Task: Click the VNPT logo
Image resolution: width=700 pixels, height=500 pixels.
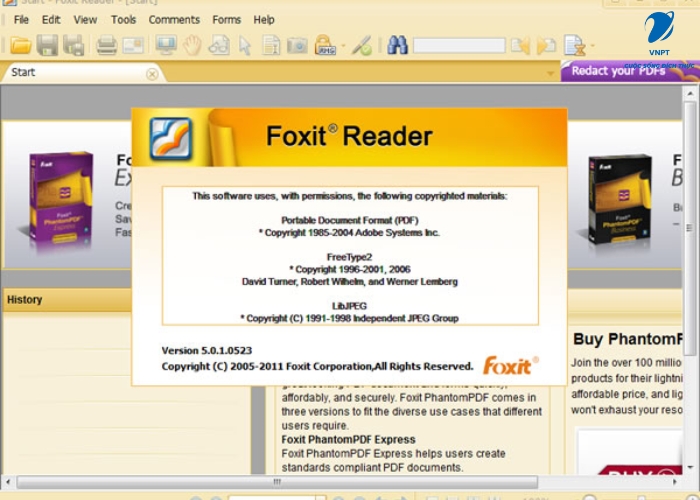Action: [659, 33]
